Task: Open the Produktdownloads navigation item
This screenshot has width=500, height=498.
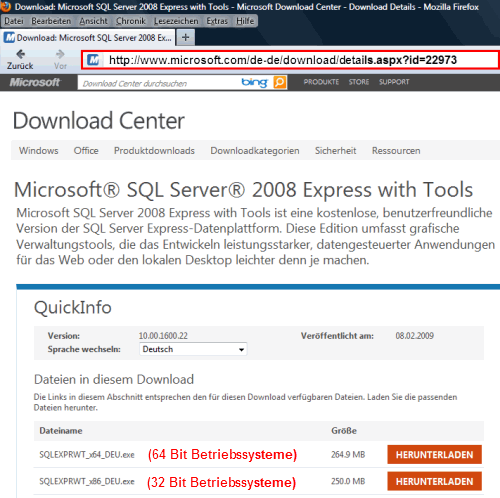Action: (154, 151)
